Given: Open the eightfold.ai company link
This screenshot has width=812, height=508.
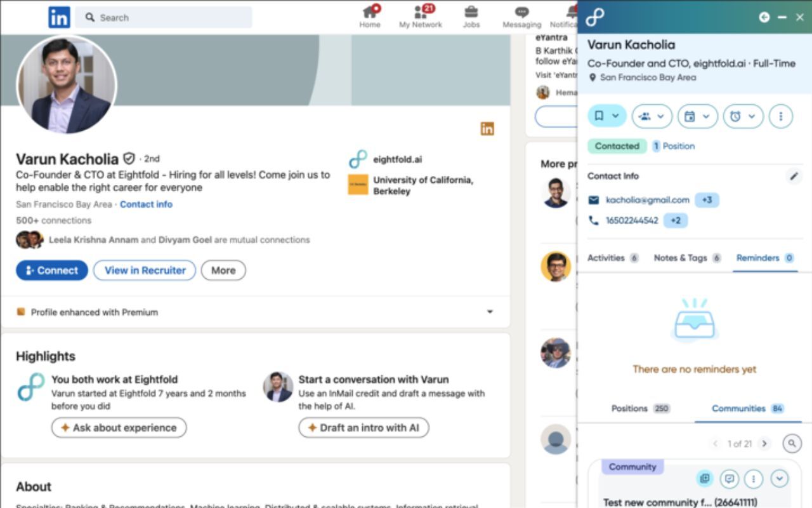Looking at the screenshot, I should [398, 159].
